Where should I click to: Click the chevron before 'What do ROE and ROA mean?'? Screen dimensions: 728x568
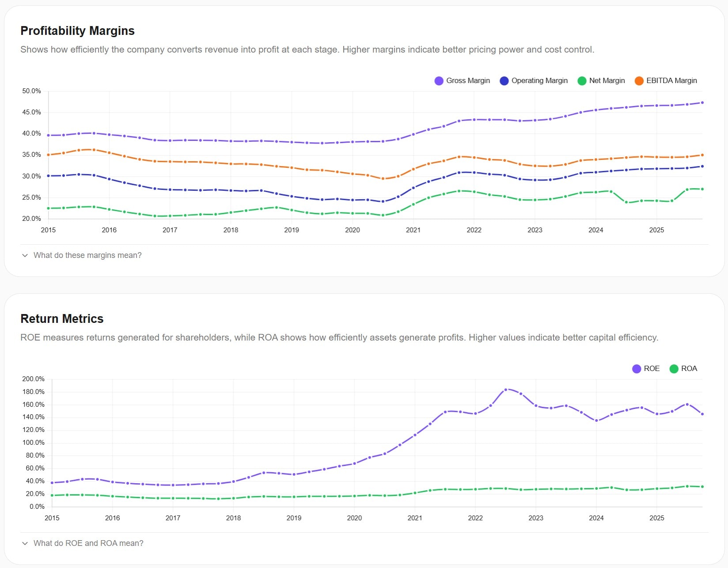[25, 543]
